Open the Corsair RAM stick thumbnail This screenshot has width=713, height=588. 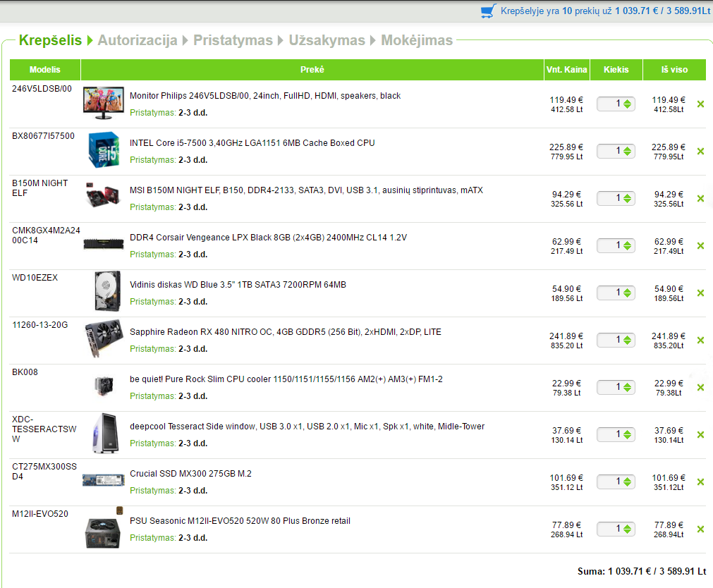click(104, 244)
